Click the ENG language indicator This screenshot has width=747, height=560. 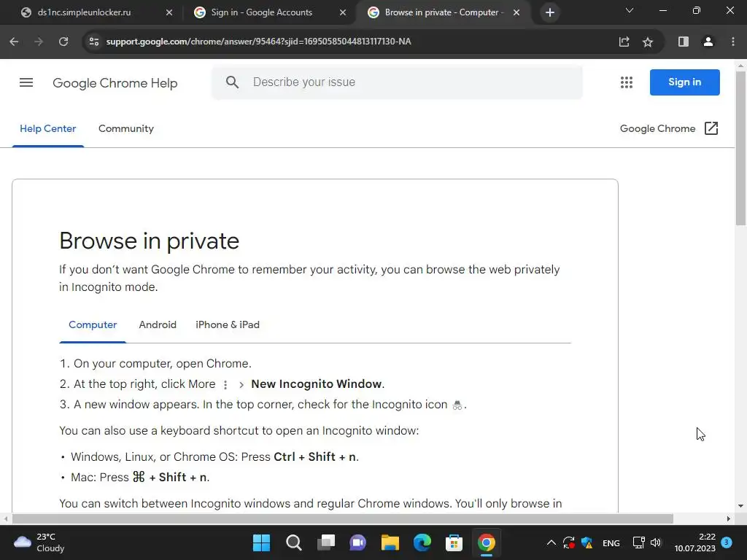pos(611,542)
